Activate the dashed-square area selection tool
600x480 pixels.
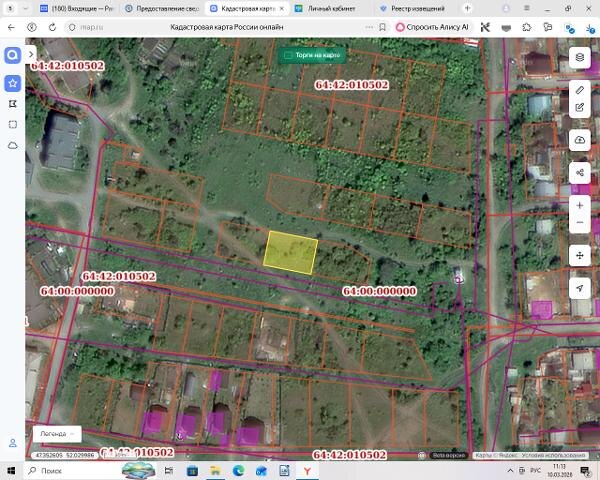click(x=13, y=124)
